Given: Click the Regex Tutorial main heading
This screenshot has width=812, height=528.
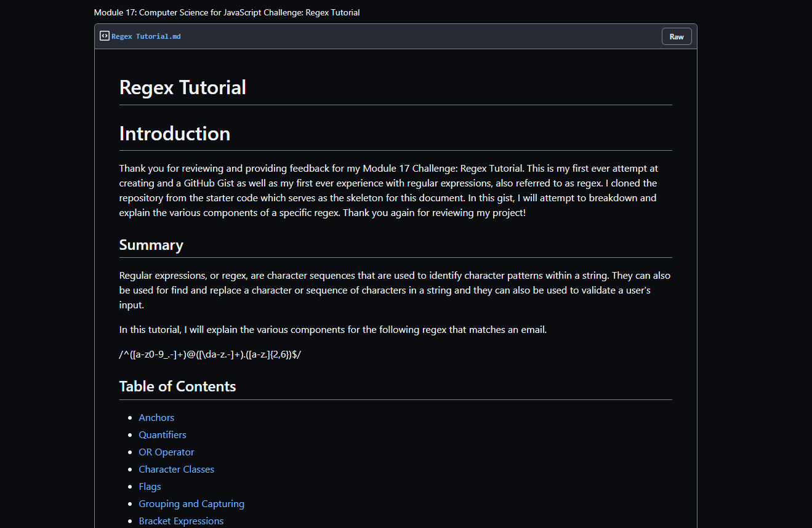Looking at the screenshot, I should click(x=183, y=87).
